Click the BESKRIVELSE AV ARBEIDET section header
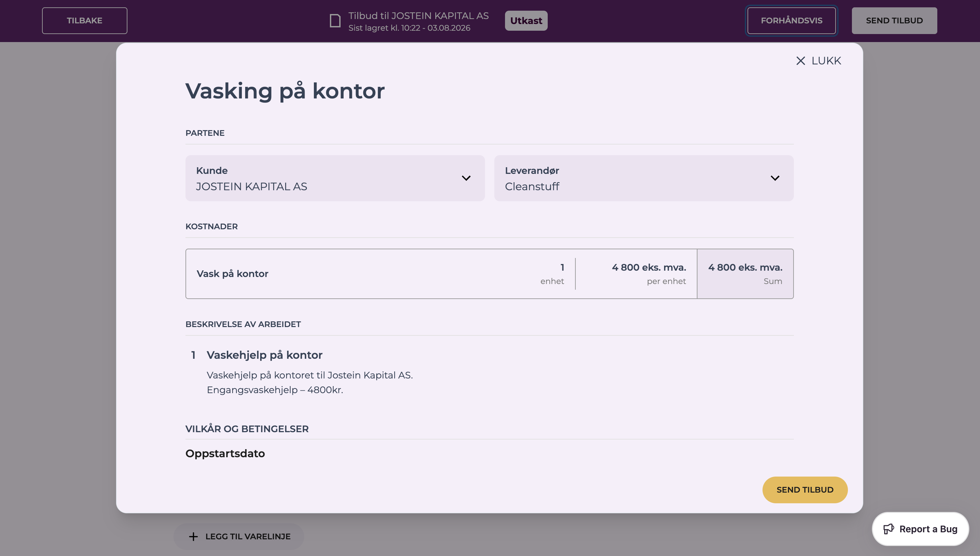The height and width of the screenshot is (556, 980). 243,324
